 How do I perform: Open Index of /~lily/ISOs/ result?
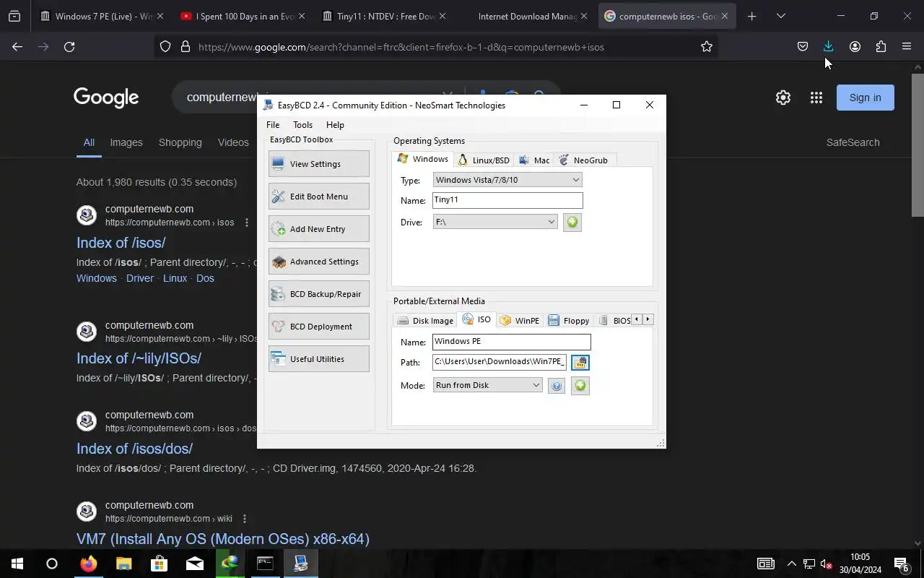tap(139, 358)
